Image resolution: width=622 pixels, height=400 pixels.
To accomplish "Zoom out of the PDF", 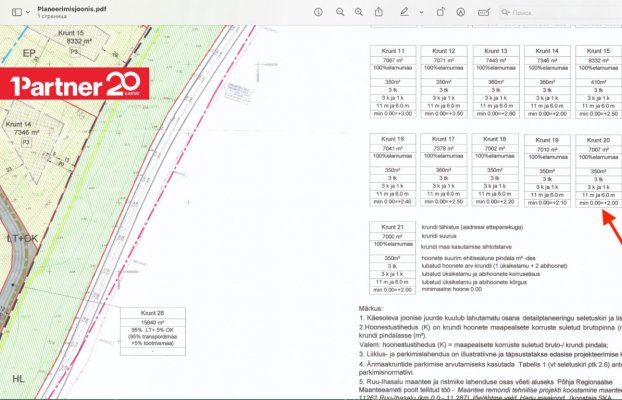I will click(341, 11).
